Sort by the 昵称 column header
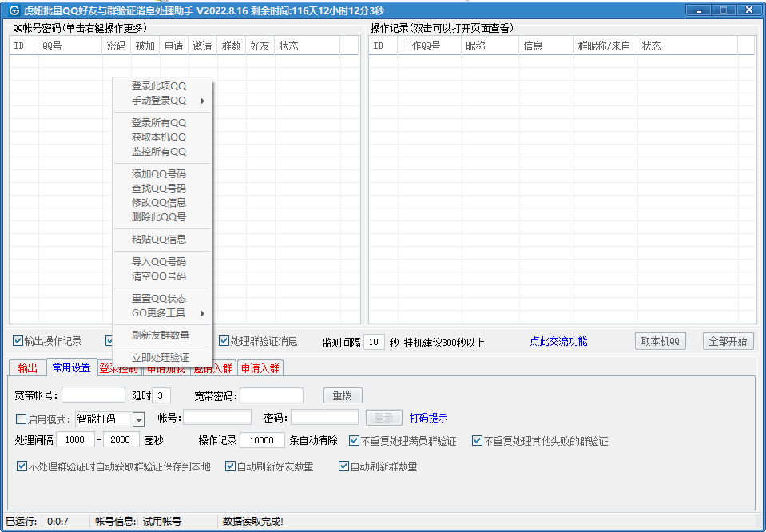 click(490, 46)
